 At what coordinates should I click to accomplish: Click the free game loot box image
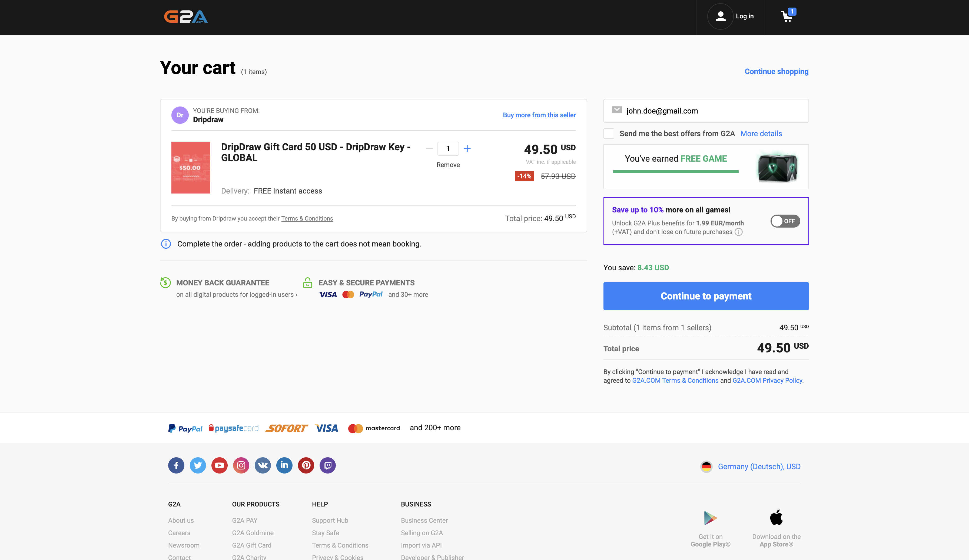coord(778,168)
